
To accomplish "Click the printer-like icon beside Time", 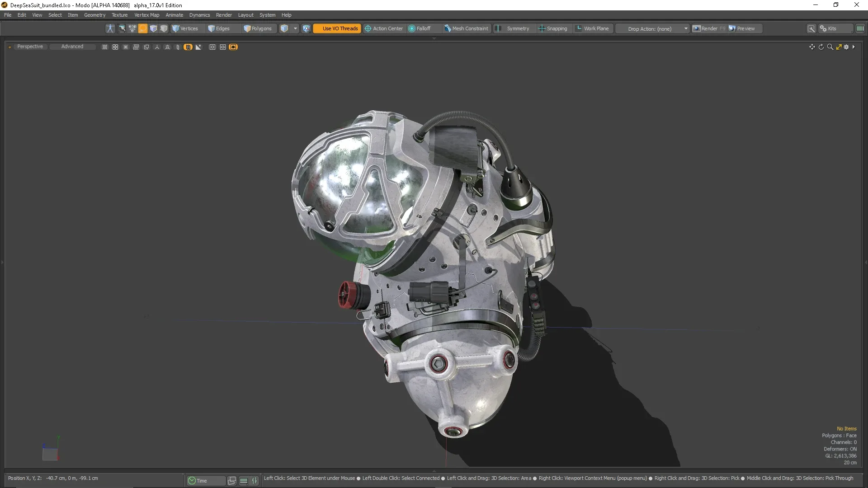I will click(x=232, y=481).
